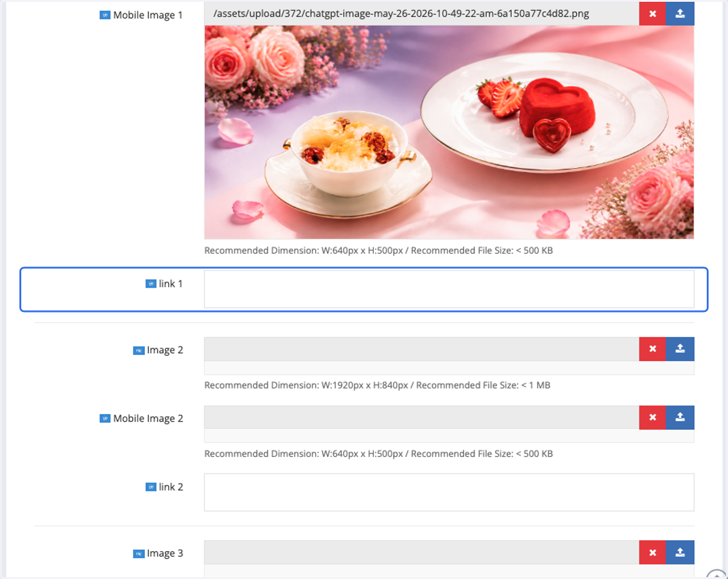Click the recommendation text under Mobile Image 2
The width and height of the screenshot is (728, 579).
tap(379, 454)
